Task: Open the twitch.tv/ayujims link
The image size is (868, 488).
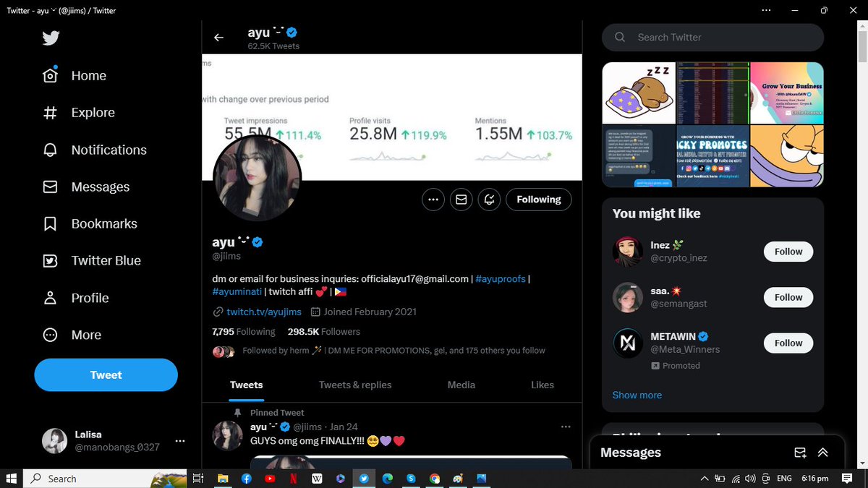Action: click(263, 312)
